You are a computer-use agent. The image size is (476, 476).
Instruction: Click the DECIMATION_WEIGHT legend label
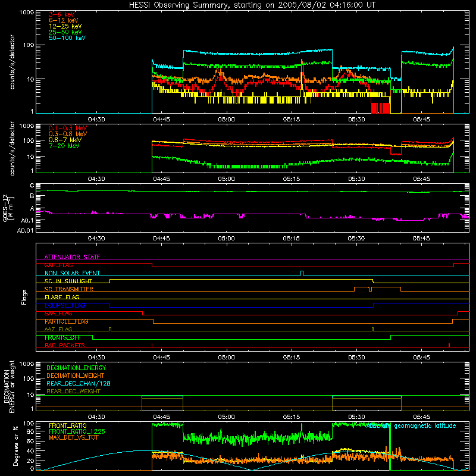(76, 375)
